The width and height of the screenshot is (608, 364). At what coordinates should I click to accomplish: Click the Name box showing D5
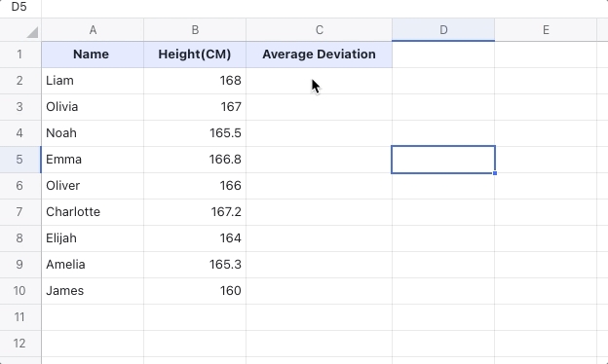point(19,7)
